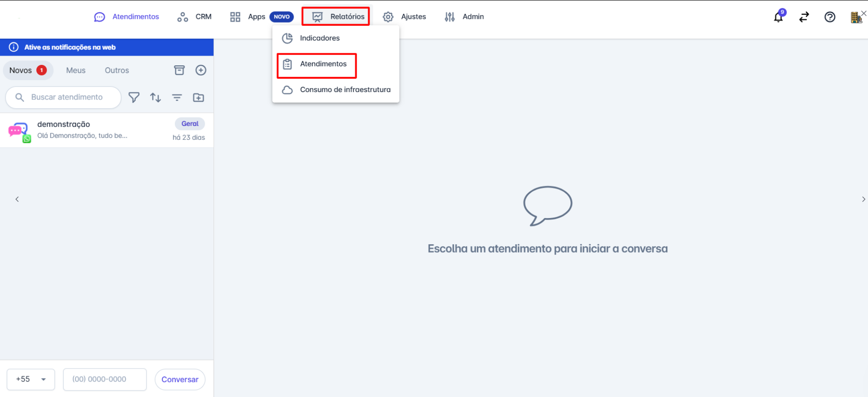Switch to the Meus tab

[x=75, y=70]
